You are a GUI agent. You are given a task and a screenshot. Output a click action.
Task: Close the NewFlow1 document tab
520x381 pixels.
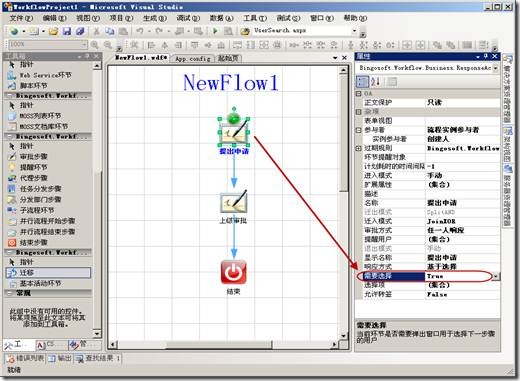(x=344, y=58)
